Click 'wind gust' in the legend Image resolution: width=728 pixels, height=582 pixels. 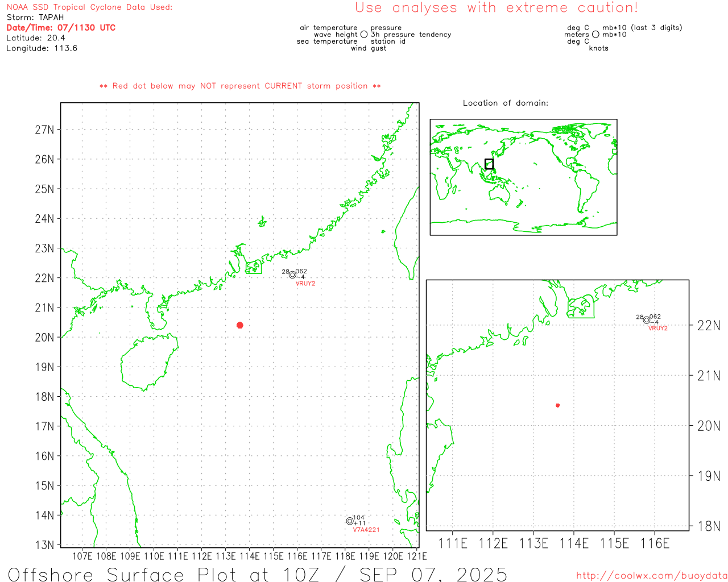(369, 48)
